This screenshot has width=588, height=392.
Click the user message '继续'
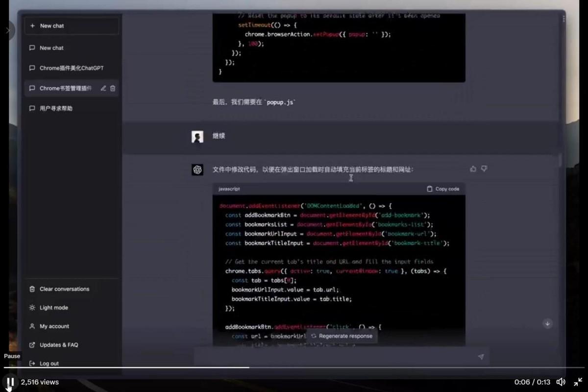coord(219,136)
